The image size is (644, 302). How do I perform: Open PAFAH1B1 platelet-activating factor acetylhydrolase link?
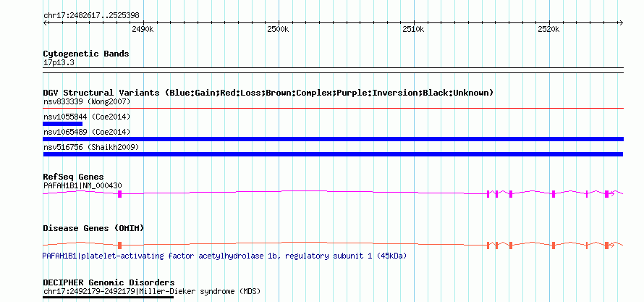(224, 256)
